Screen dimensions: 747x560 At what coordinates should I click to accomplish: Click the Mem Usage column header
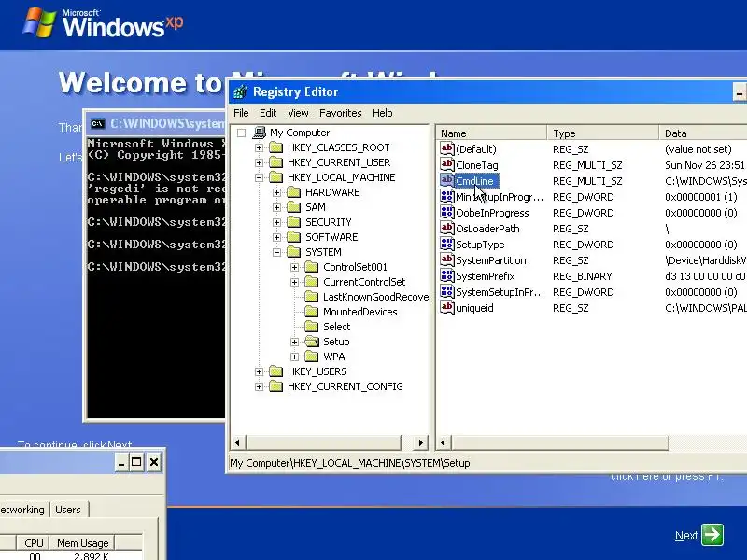(82, 543)
